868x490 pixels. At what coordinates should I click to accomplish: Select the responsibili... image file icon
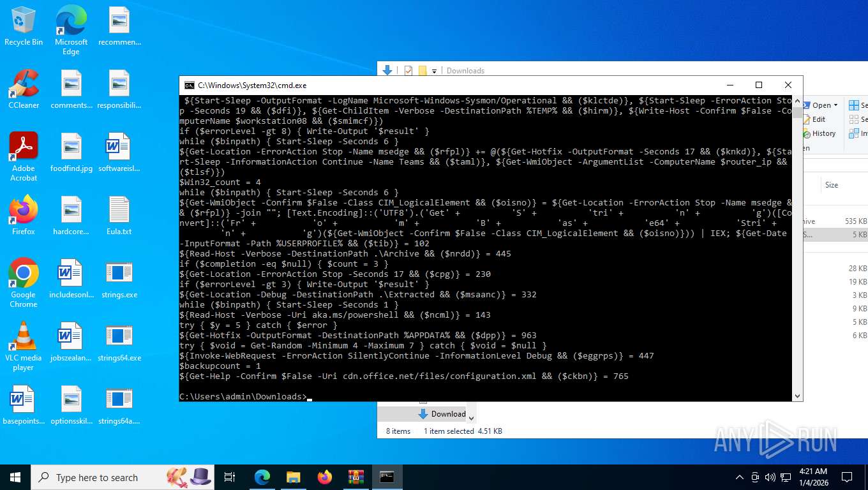pyautogui.click(x=119, y=89)
